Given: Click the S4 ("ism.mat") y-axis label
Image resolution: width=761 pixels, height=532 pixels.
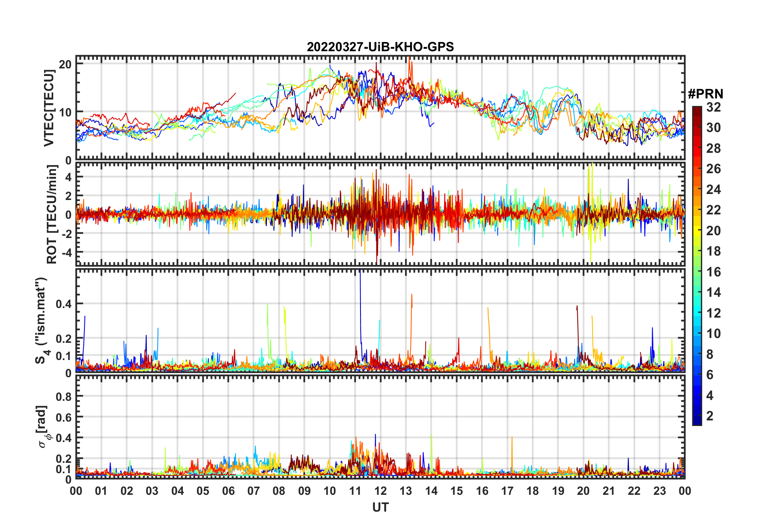Looking at the screenshot, I should (x=42, y=320).
